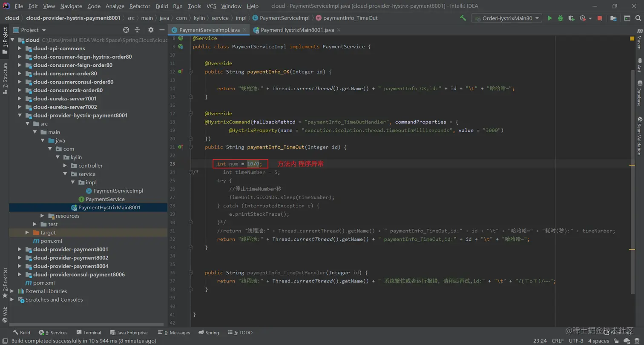Open the Terminal tool window button

click(89, 333)
